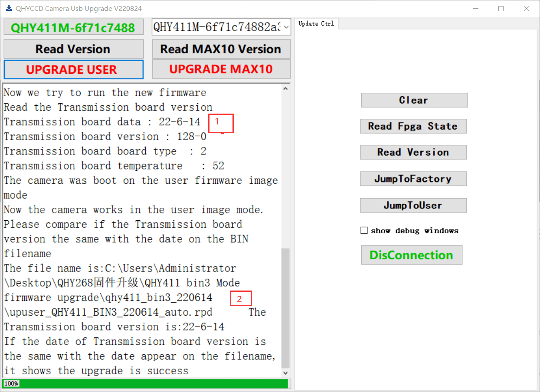Image resolution: width=540 pixels, height=392 pixels.
Task: Click the log line 'Transmission board version : 128-0'
Action: click(105, 137)
